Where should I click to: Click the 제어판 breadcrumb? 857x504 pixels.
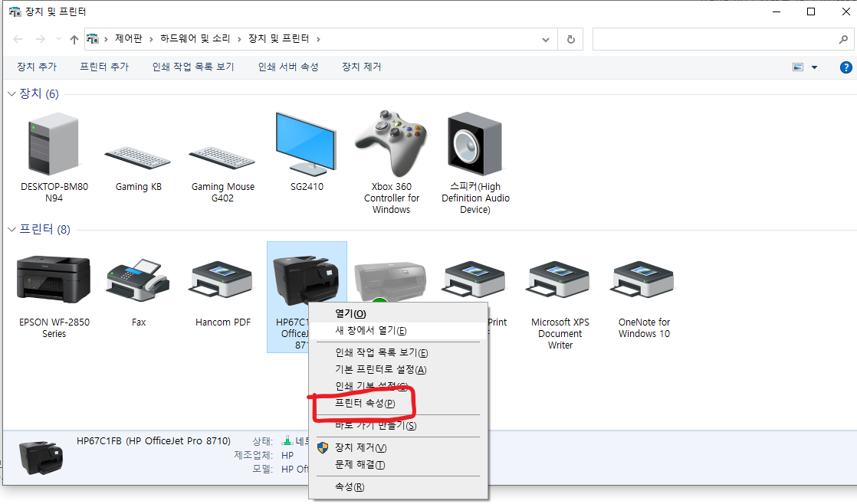click(129, 39)
